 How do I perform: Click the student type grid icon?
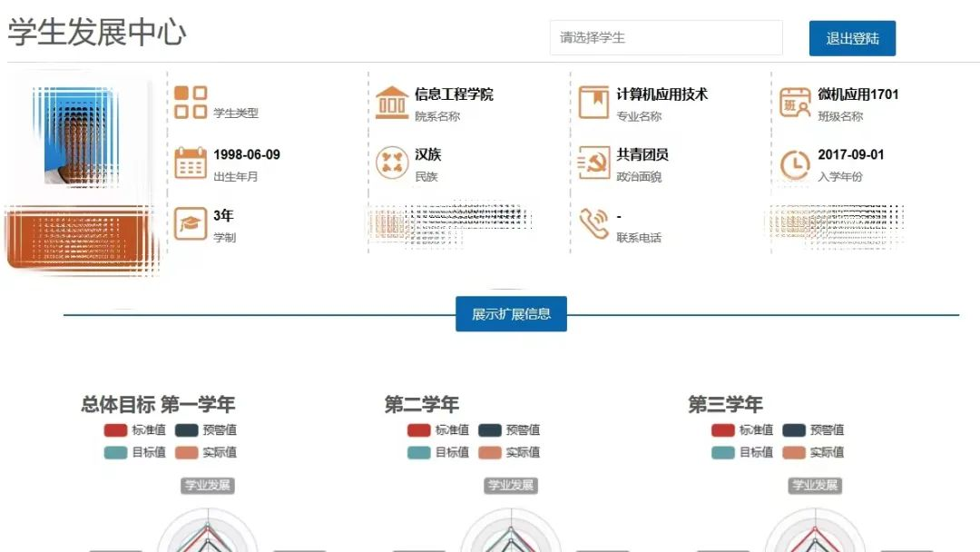(x=191, y=102)
